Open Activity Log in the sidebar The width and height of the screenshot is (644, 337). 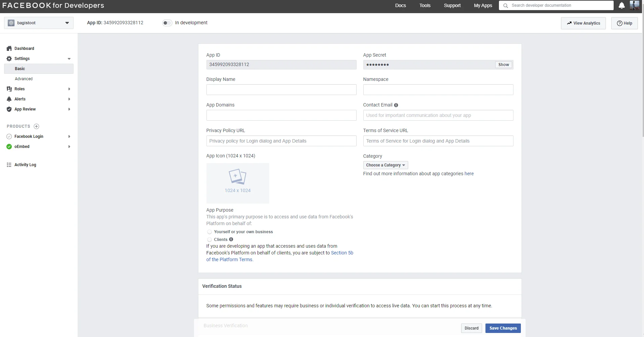25,165
